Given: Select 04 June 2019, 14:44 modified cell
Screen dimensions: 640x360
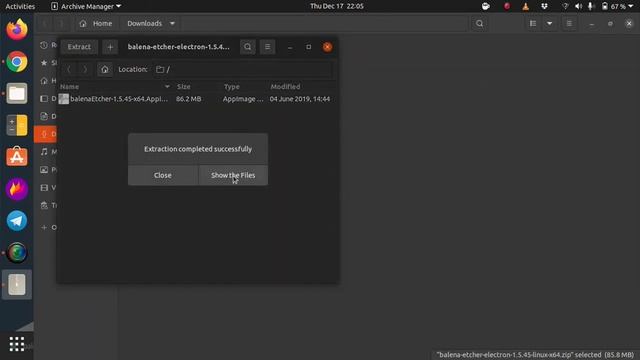Looking at the screenshot, I should point(300,99).
